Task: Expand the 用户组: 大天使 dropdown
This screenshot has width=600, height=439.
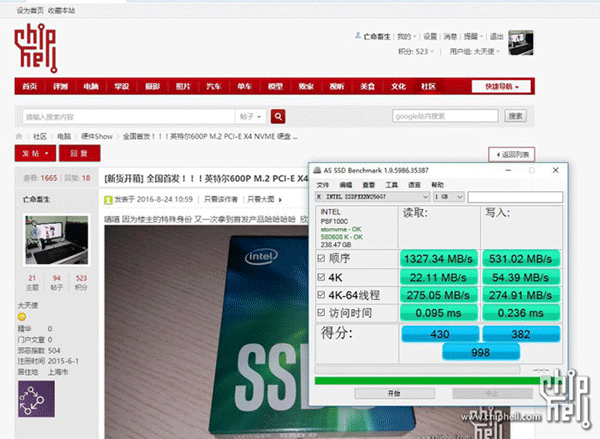Action: click(x=474, y=51)
